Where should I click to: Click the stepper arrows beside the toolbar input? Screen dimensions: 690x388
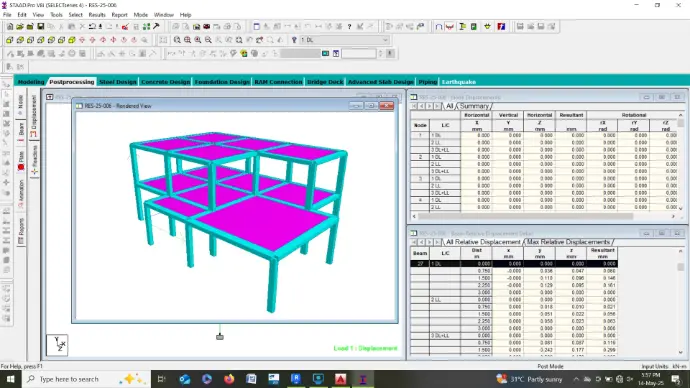(x=381, y=54)
